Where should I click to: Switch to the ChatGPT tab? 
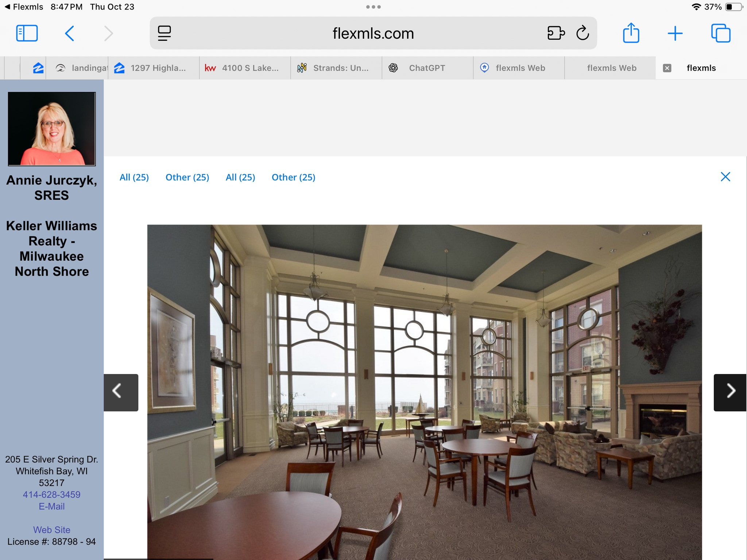point(427,68)
